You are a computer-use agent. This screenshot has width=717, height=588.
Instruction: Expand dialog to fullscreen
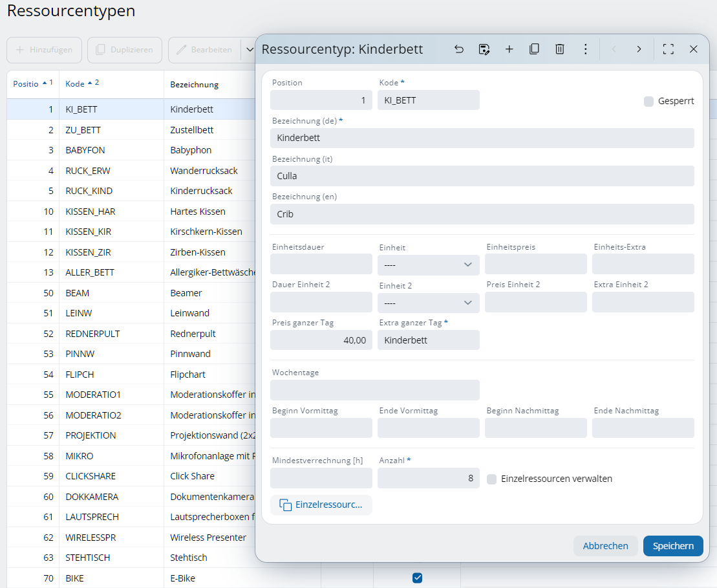[669, 49]
